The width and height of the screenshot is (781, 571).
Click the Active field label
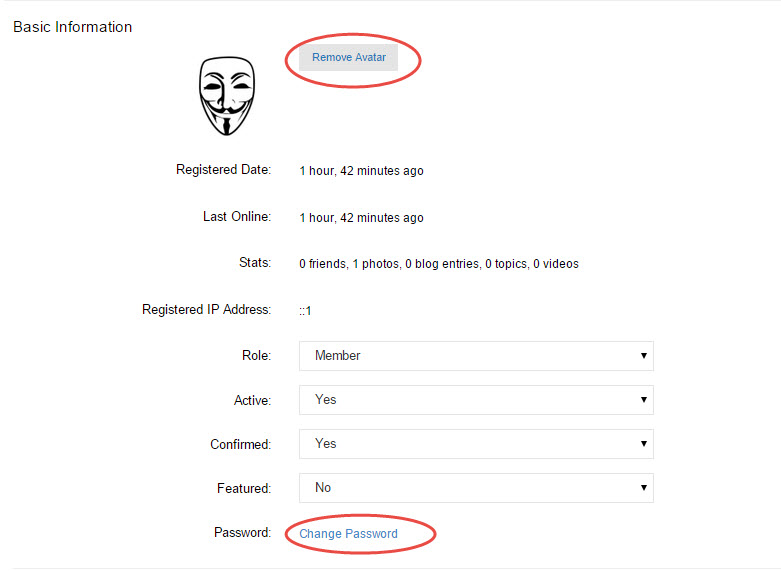click(x=252, y=400)
